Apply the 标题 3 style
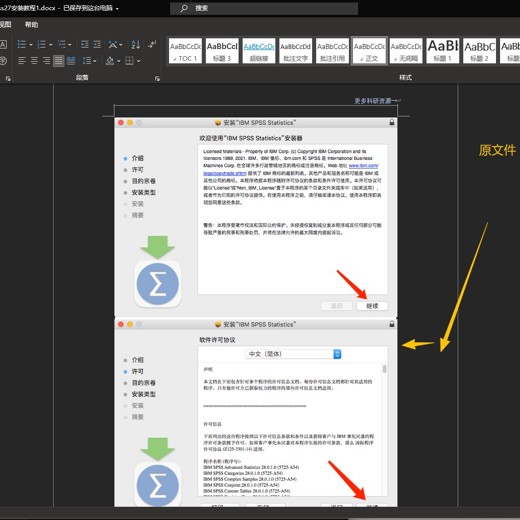520x520 pixels. (x=222, y=51)
